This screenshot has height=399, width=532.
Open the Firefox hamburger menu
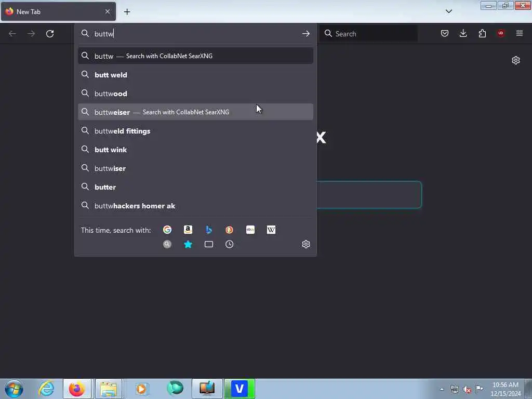pos(520,33)
